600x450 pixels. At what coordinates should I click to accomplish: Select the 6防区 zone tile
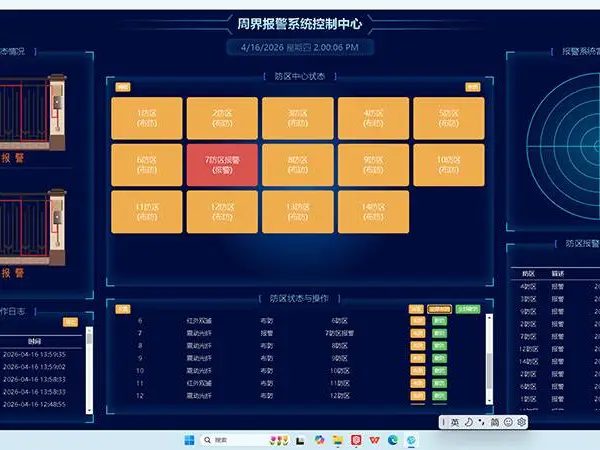(147, 165)
